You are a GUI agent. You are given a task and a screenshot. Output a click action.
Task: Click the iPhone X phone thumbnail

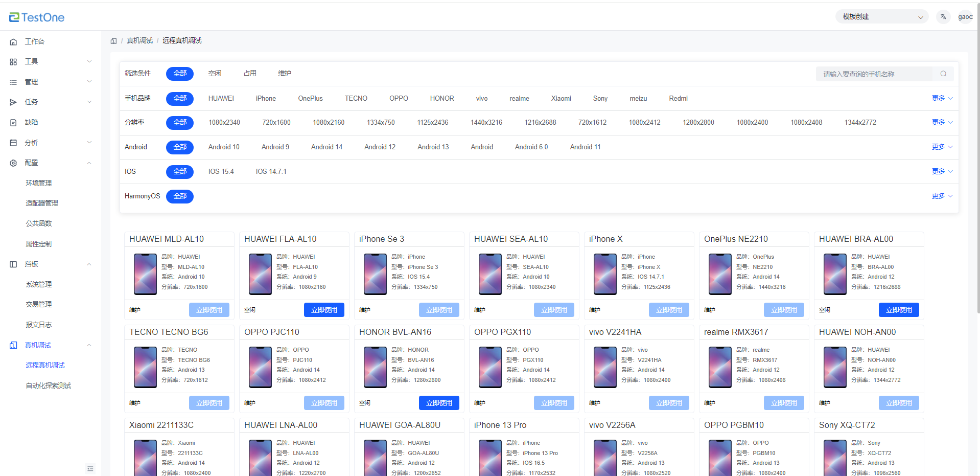(605, 275)
